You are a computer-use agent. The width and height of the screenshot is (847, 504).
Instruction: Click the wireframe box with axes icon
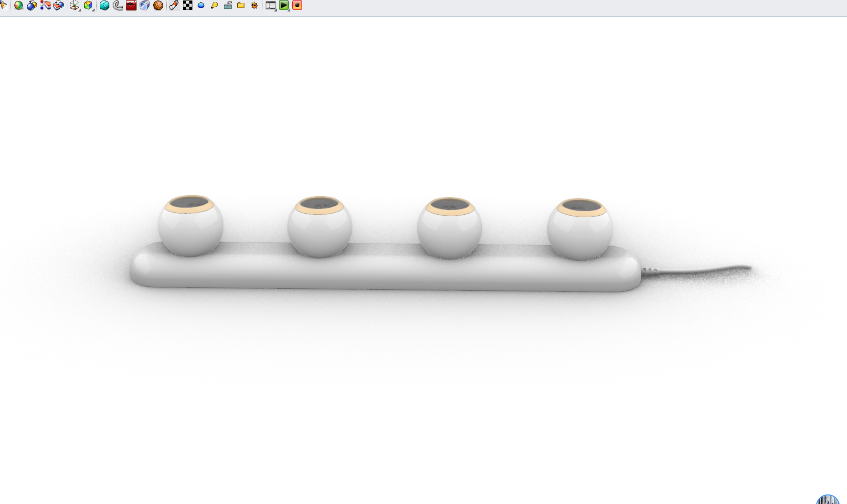[75, 6]
